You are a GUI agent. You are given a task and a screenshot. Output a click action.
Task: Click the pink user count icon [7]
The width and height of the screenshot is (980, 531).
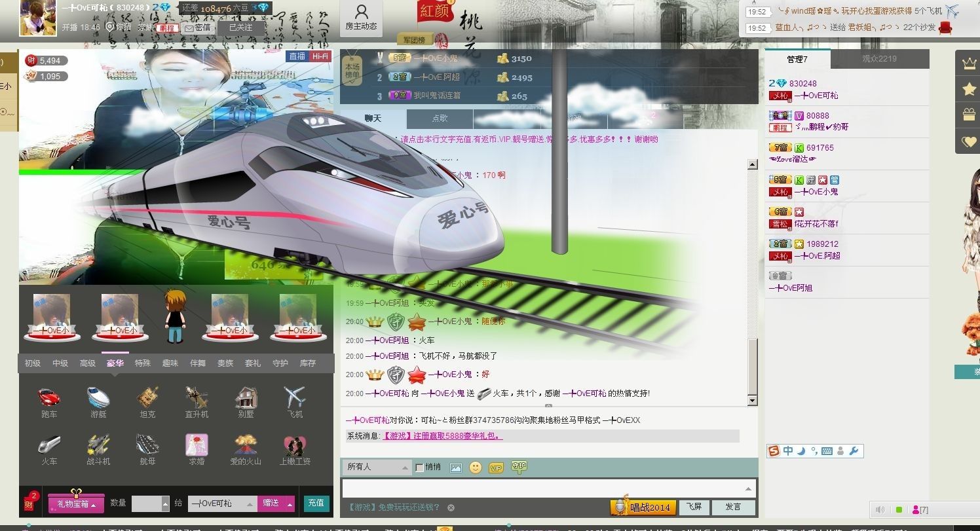920,509
